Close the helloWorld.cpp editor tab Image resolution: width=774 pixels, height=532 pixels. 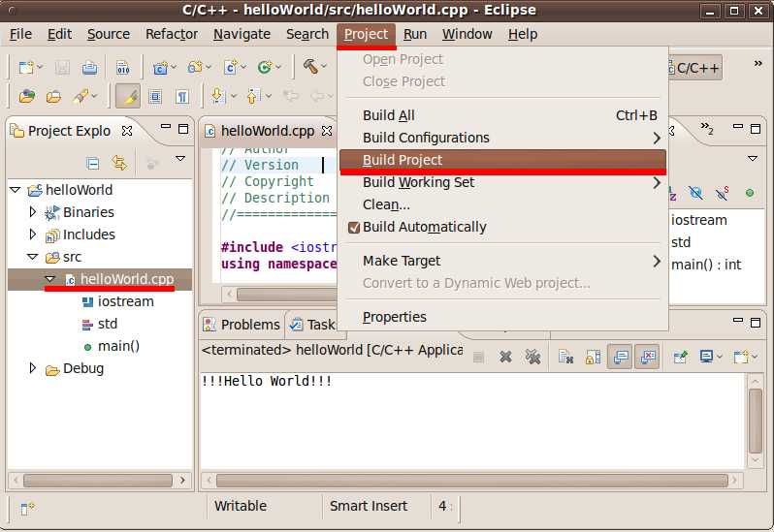coord(326,131)
